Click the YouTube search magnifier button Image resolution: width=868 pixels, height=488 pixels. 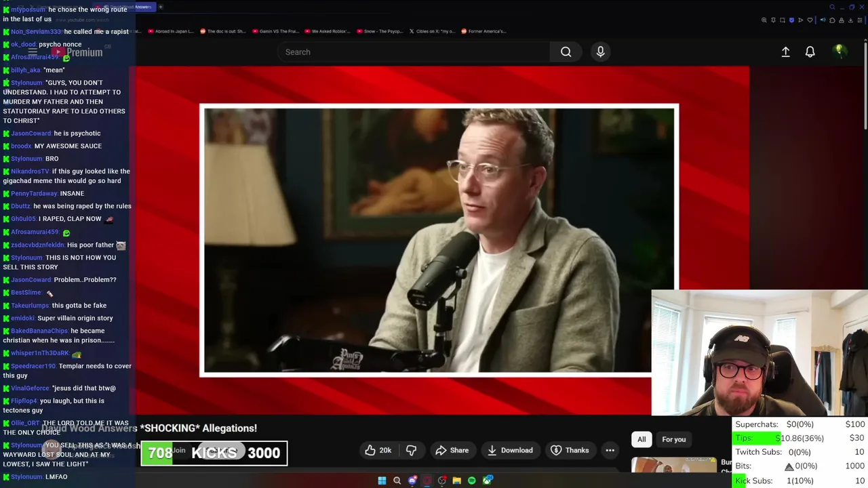pyautogui.click(x=566, y=52)
